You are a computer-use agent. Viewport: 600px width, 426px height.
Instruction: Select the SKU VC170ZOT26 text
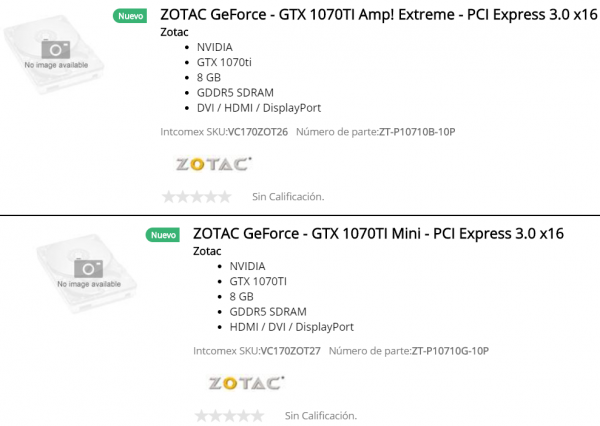pos(258,132)
